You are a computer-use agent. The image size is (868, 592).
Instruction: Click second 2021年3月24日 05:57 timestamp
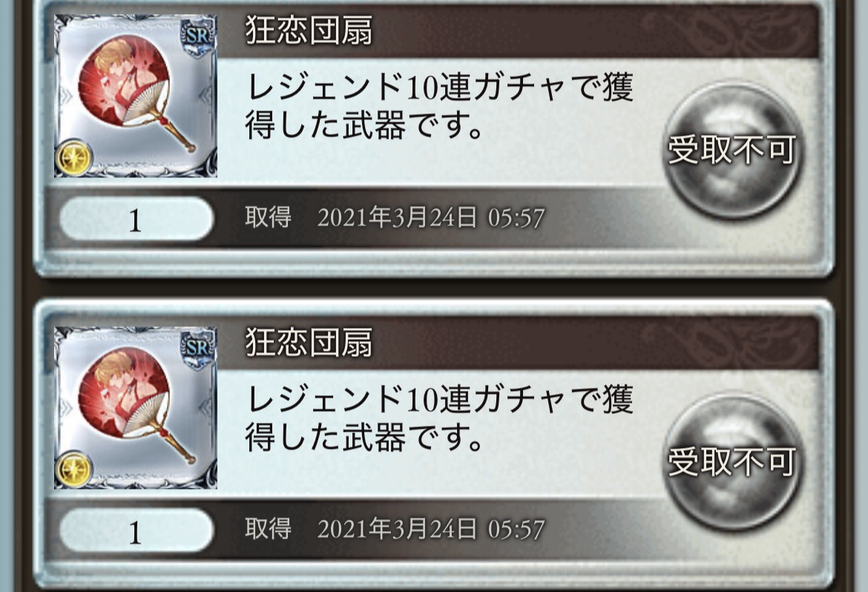tap(431, 530)
